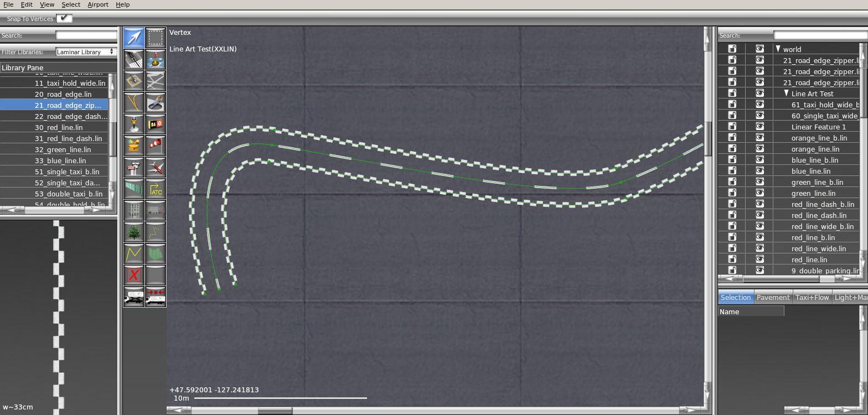Choose the yellow Line tool

133,253
